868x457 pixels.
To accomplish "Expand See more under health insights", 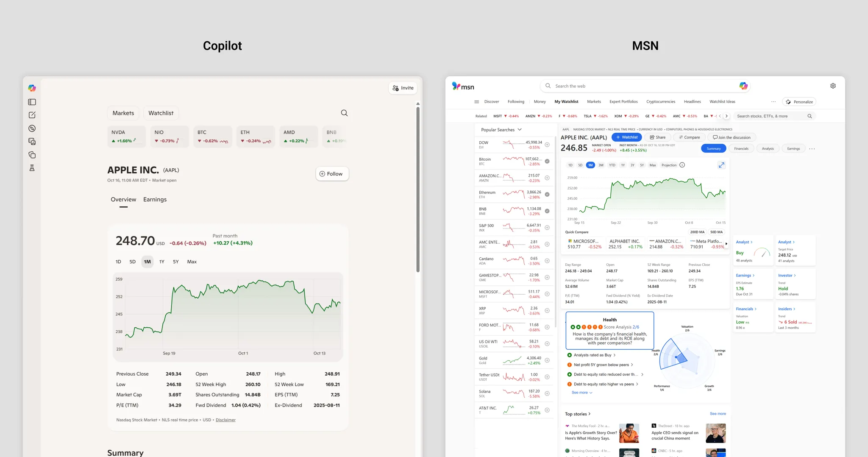I will tap(581, 393).
